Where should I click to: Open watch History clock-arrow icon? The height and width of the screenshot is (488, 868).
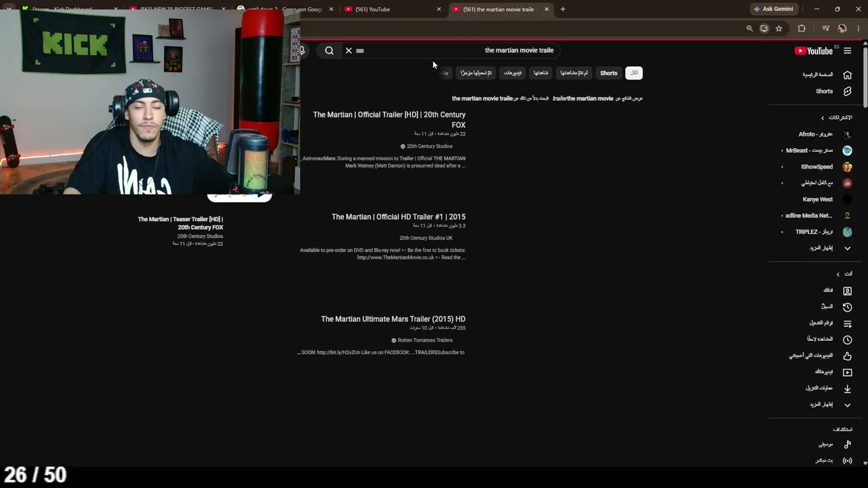coord(847,307)
